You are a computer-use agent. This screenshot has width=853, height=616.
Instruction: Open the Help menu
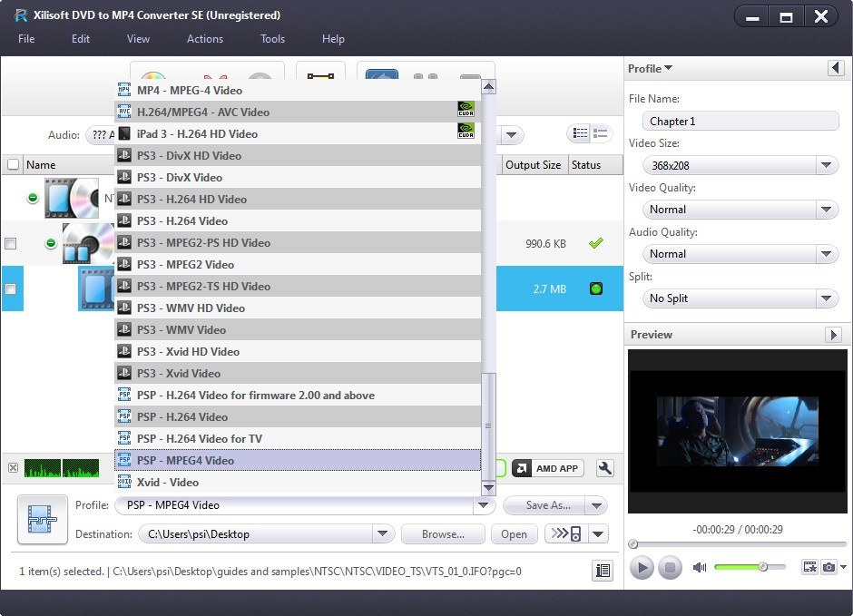pos(333,39)
